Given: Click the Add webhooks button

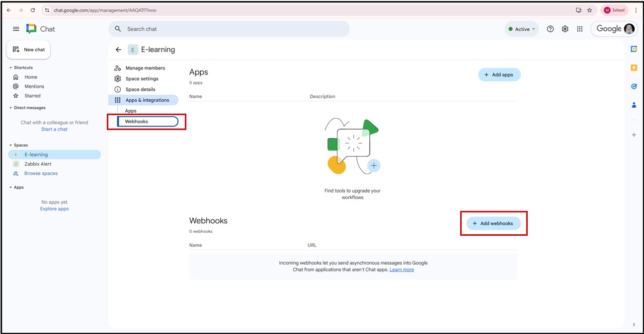Looking at the screenshot, I should tap(493, 223).
